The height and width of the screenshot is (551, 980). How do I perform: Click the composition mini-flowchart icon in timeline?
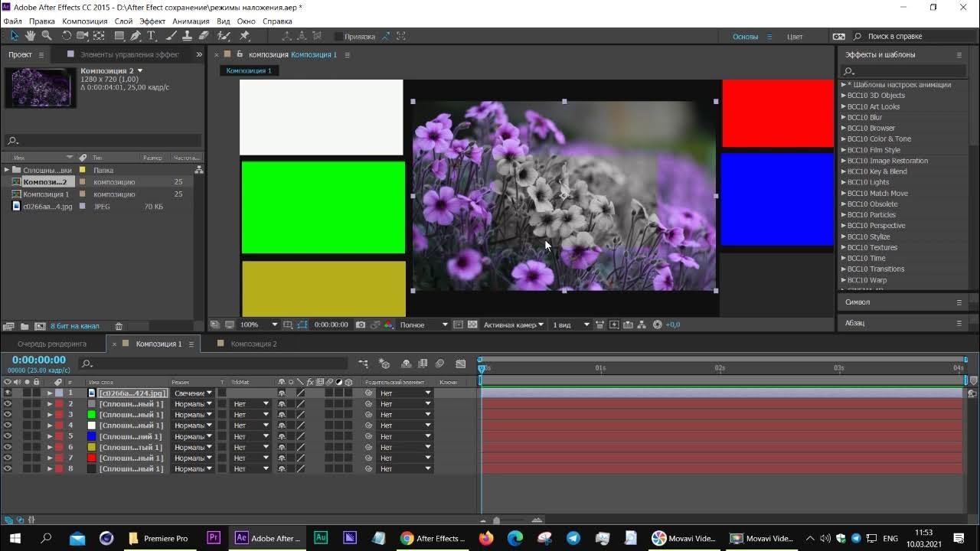pyautogui.click(x=363, y=364)
